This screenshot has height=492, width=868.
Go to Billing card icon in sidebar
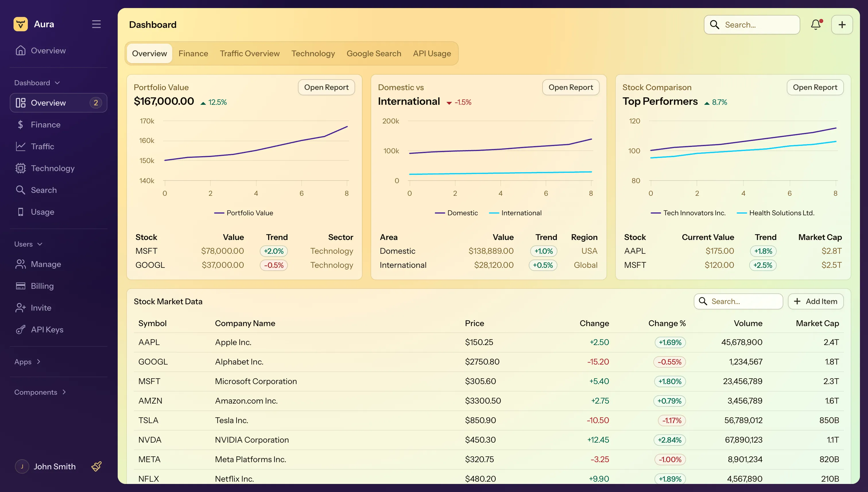click(x=21, y=286)
